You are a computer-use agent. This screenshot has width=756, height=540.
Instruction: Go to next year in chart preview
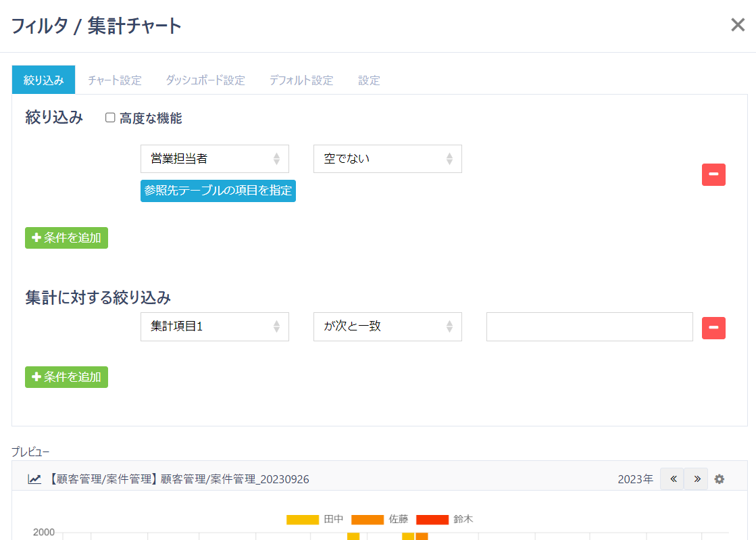(696, 478)
